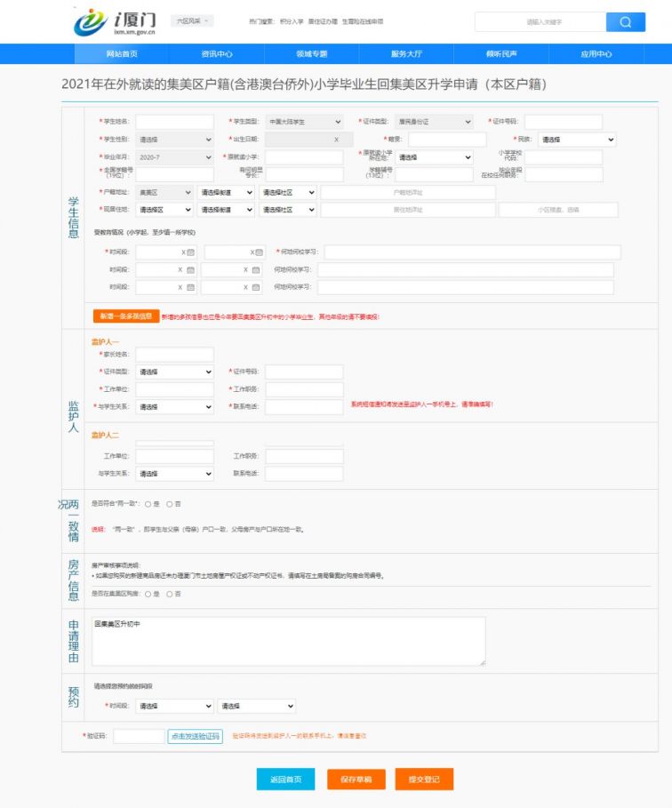
Task: Open calendar for second 时间段 row end date
Action: 256,270
